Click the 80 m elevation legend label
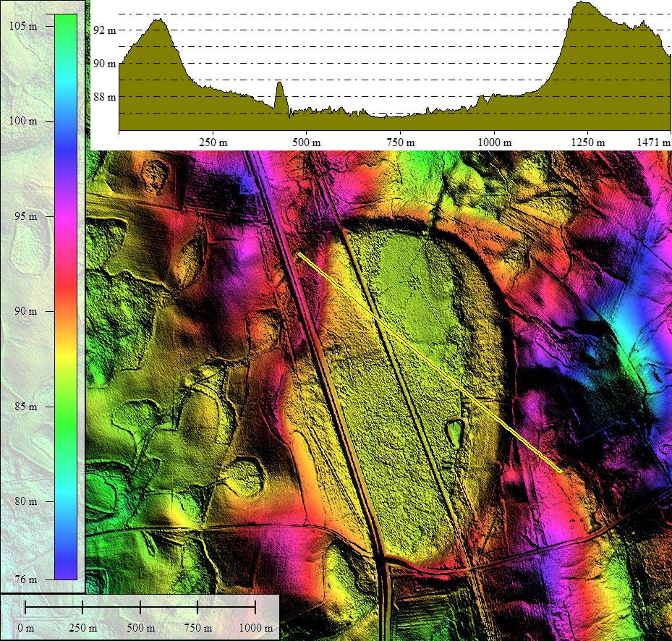672x641 pixels. 26,501
